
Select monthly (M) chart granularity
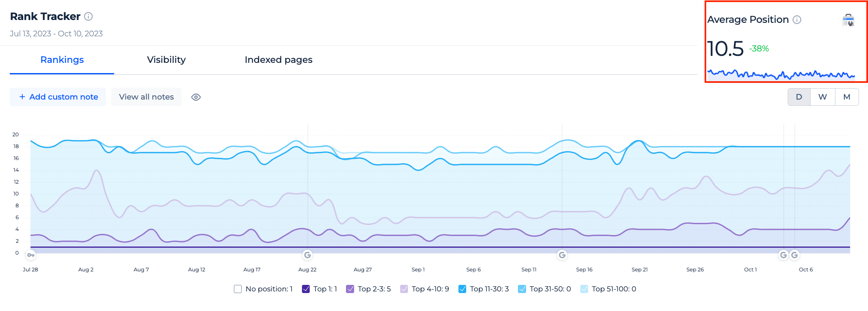pos(847,97)
